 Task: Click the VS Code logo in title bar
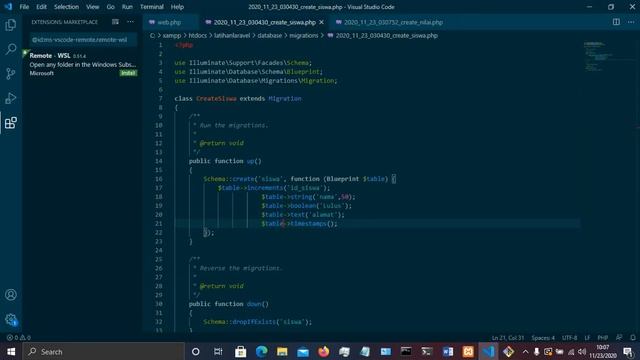pos(8,7)
